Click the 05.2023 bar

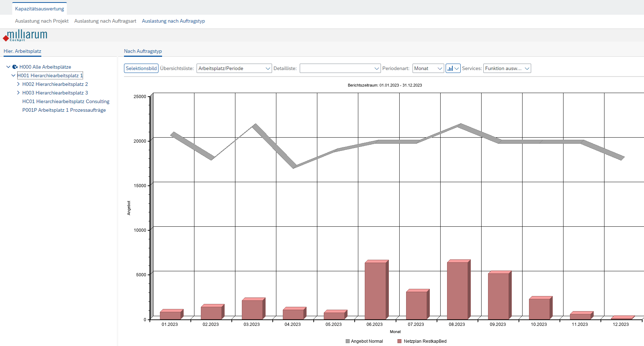[335, 315]
